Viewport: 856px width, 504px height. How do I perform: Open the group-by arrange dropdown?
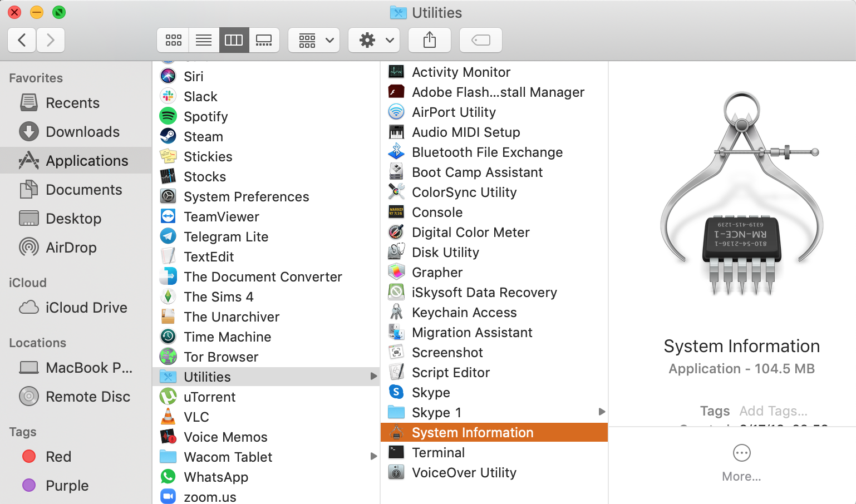coord(314,40)
